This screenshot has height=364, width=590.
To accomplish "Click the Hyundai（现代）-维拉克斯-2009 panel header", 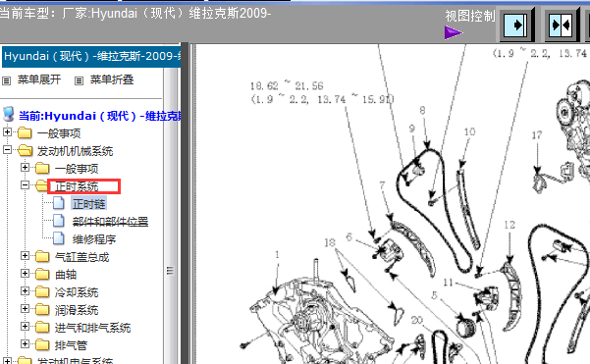I will click(x=91, y=57).
